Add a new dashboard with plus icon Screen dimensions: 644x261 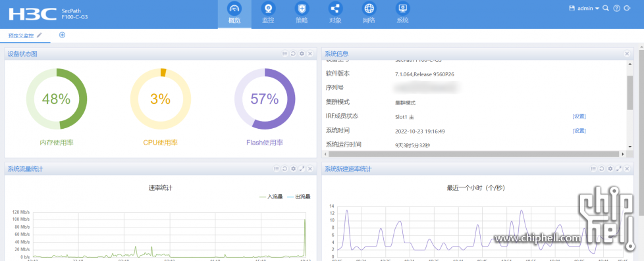(x=62, y=35)
